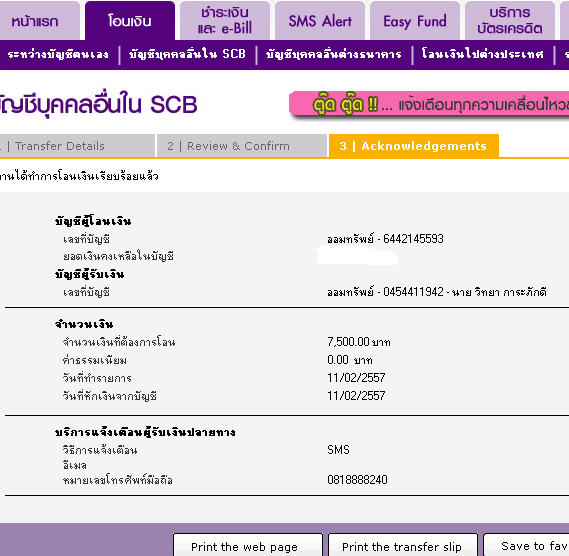Select the 7,500.00 บาท transfer amount
This screenshot has height=556, width=569.
(359, 342)
